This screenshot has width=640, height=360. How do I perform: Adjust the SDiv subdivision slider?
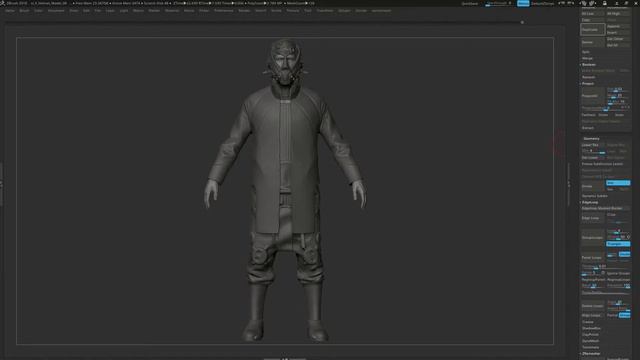[593, 151]
